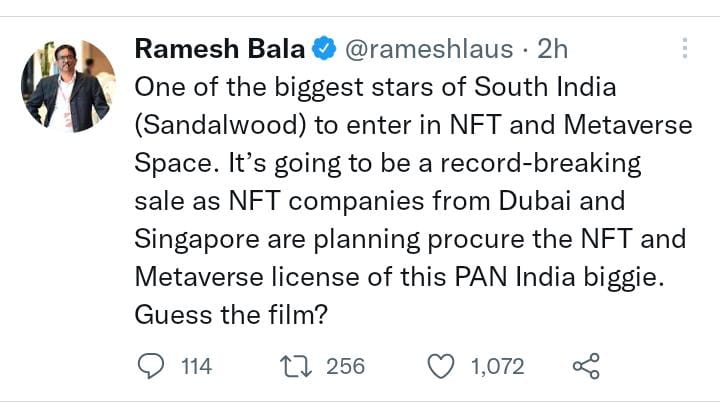Click the 2h timestamp
Screen dimensions: 720x407
click(x=553, y=48)
